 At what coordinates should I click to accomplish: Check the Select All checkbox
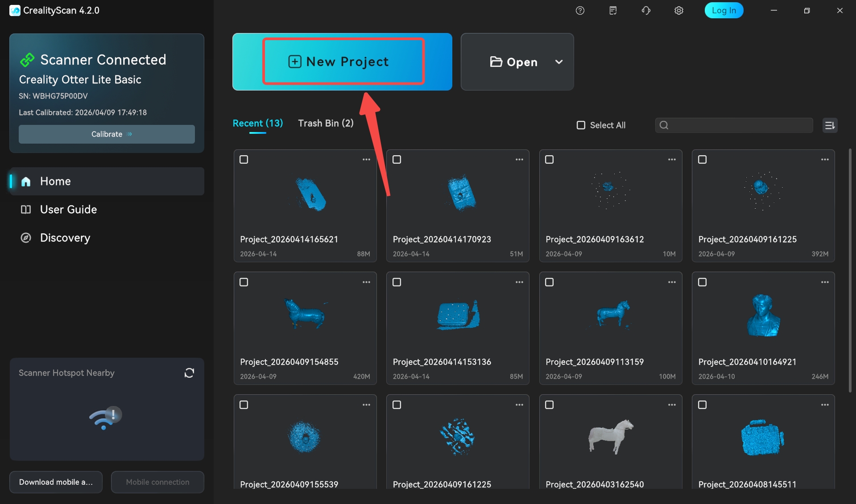pos(581,125)
